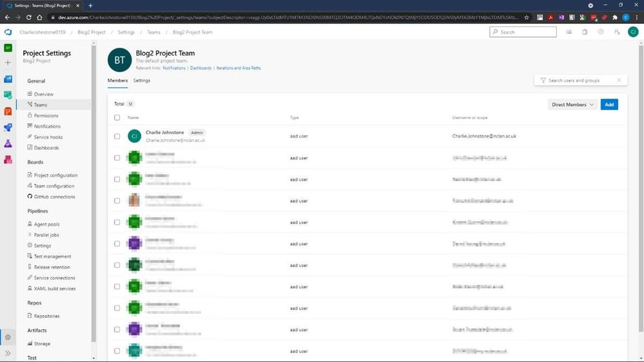Image resolution: width=644 pixels, height=362 pixels.
Task: Click the plus icon in left rail
Action: click(8, 62)
